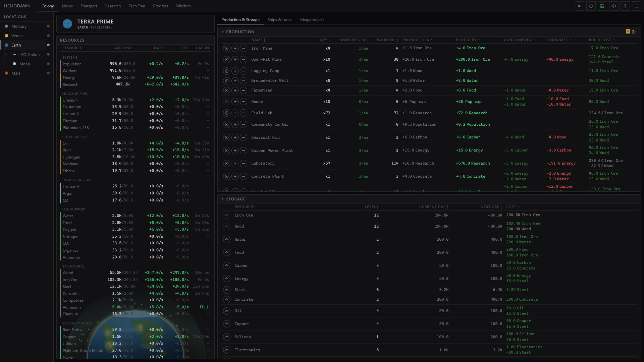Sort production by Name column

pos(258,40)
